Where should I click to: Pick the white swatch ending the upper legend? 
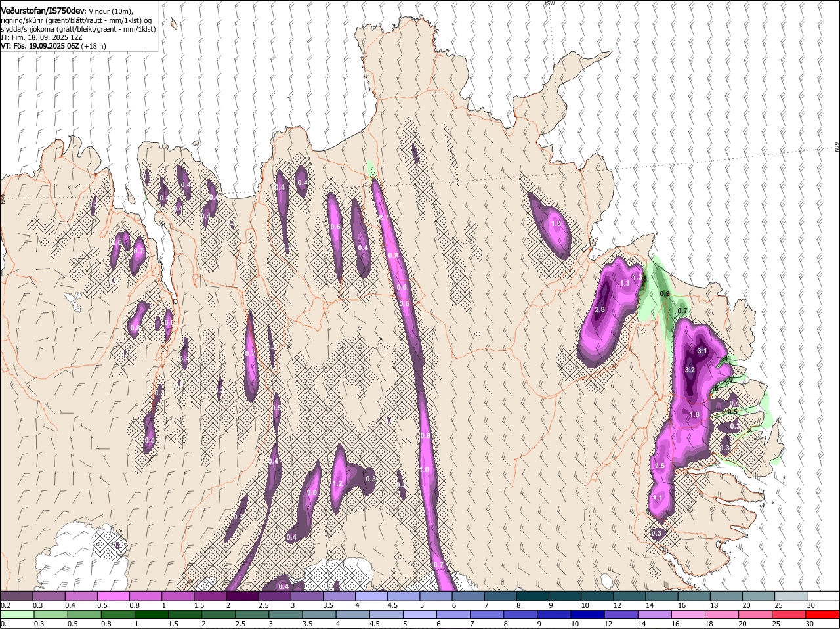coord(823,596)
